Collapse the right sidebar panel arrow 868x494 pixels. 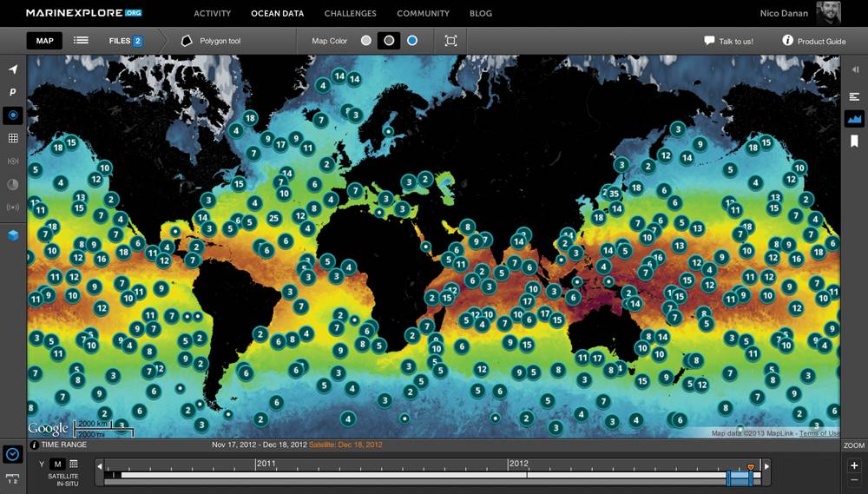click(x=854, y=69)
